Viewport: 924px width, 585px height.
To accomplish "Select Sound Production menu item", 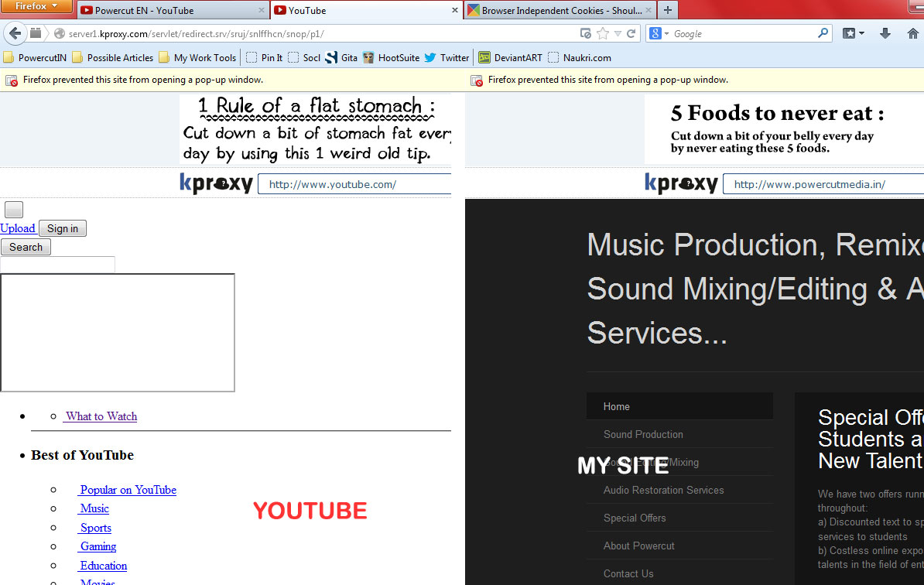I will [679, 434].
